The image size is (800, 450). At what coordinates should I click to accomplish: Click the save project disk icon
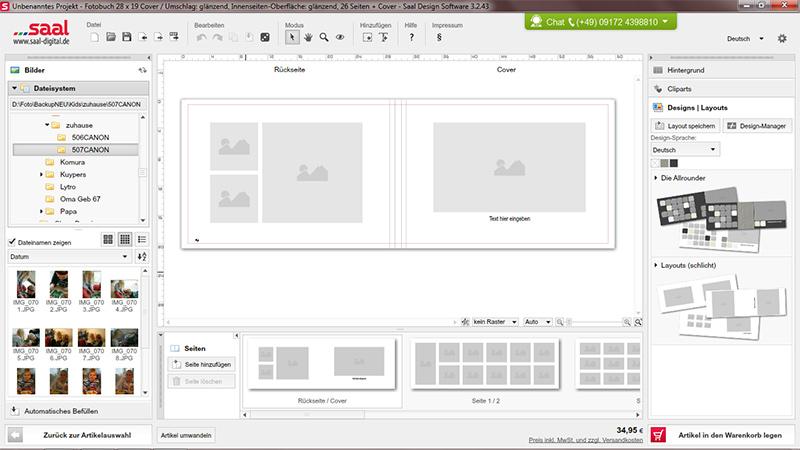click(x=127, y=37)
